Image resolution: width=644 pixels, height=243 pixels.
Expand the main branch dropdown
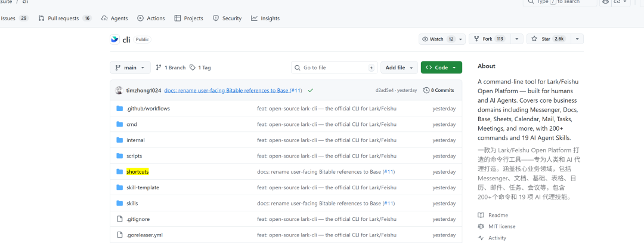click(x=129, y=67)
